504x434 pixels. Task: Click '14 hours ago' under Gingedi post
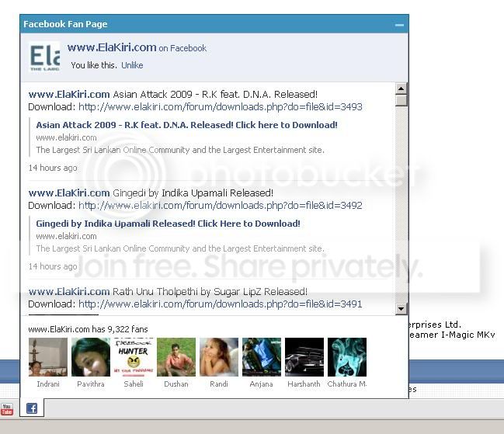pyautogui.click(x=53, y=266)
